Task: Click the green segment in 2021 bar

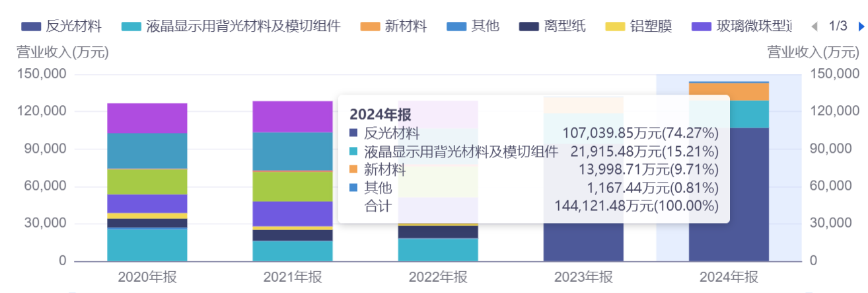Action: point(293,187)
